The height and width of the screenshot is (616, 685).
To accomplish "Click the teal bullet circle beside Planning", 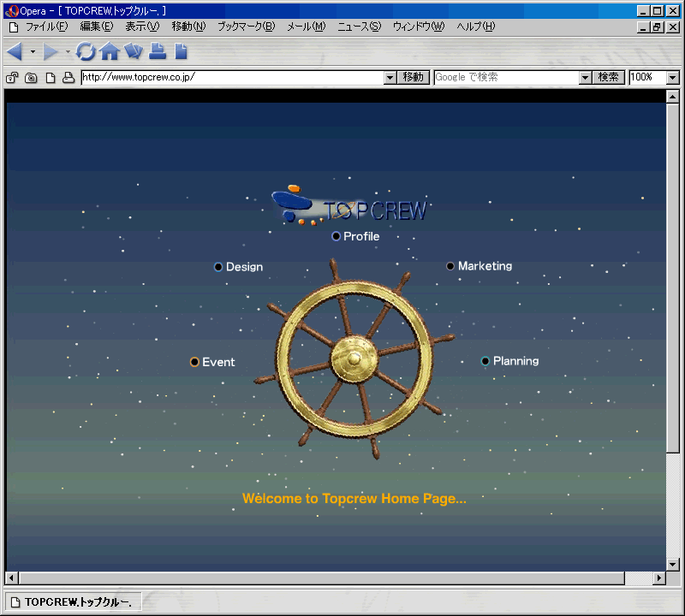I will (x=485, y=361).
